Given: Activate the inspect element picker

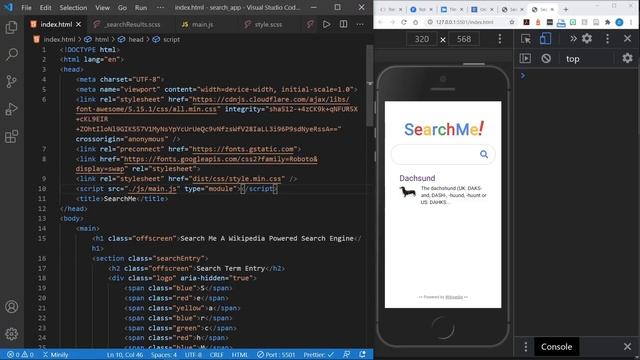Looking at the screenshot, I should 526,39.
